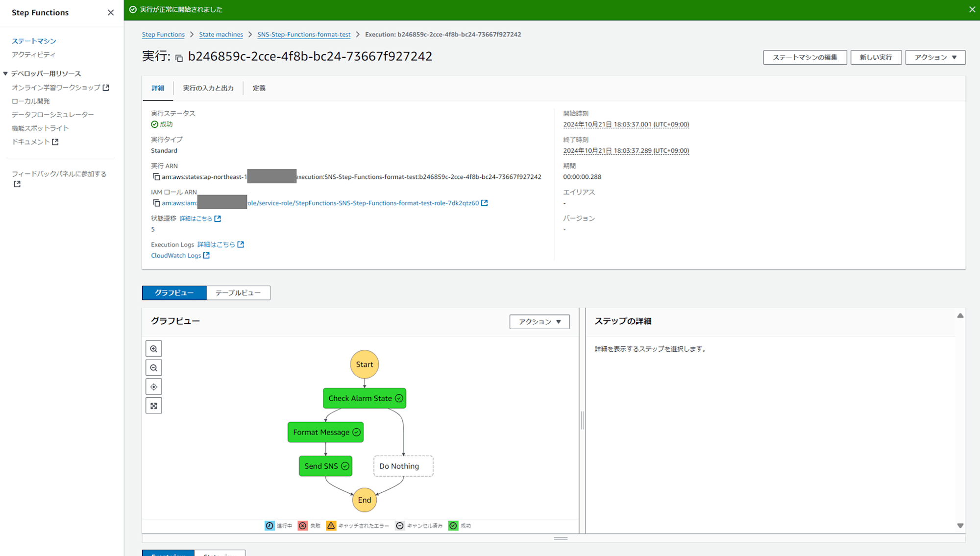Expand the グラフビュー アクション dropdown

539,321
